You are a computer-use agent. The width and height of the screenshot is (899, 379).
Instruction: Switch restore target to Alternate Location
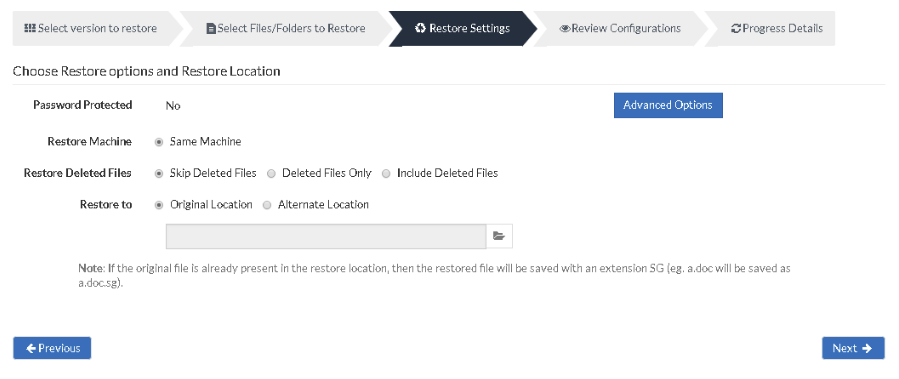pos(267,205)
